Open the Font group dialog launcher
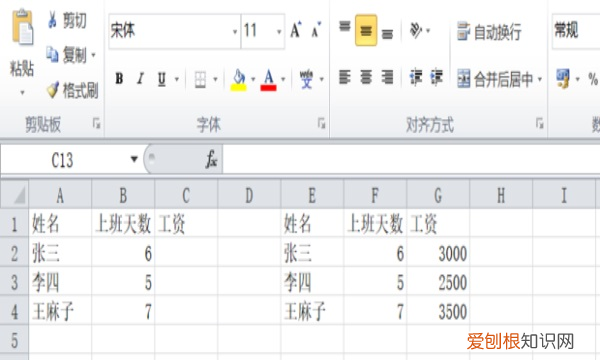Image resolution: width=600 pixels, height=360 pixels. click(x=321, y=123)
